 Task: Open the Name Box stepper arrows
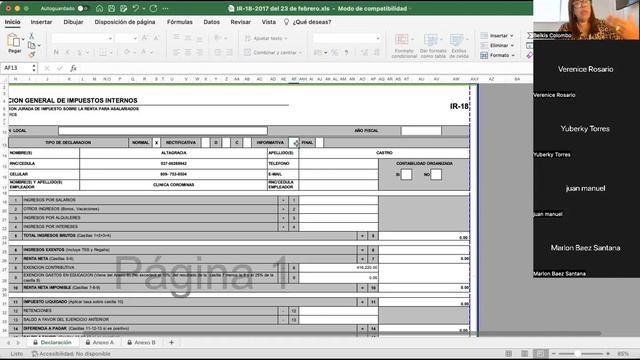pyautogui.click(x=34, y=68)
